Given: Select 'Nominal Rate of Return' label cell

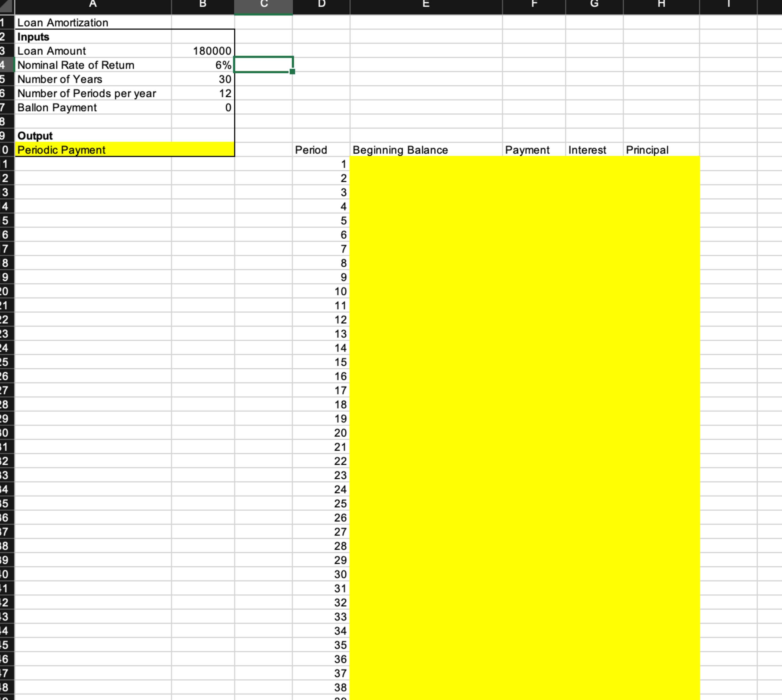Looking at the screenshot, I should click(x=93, y=65).
